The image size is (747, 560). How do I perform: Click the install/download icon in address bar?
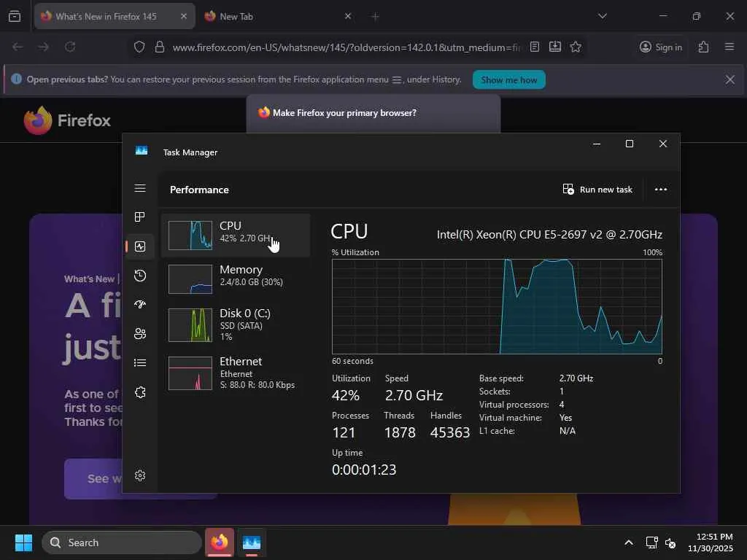[x=555, y=47]
